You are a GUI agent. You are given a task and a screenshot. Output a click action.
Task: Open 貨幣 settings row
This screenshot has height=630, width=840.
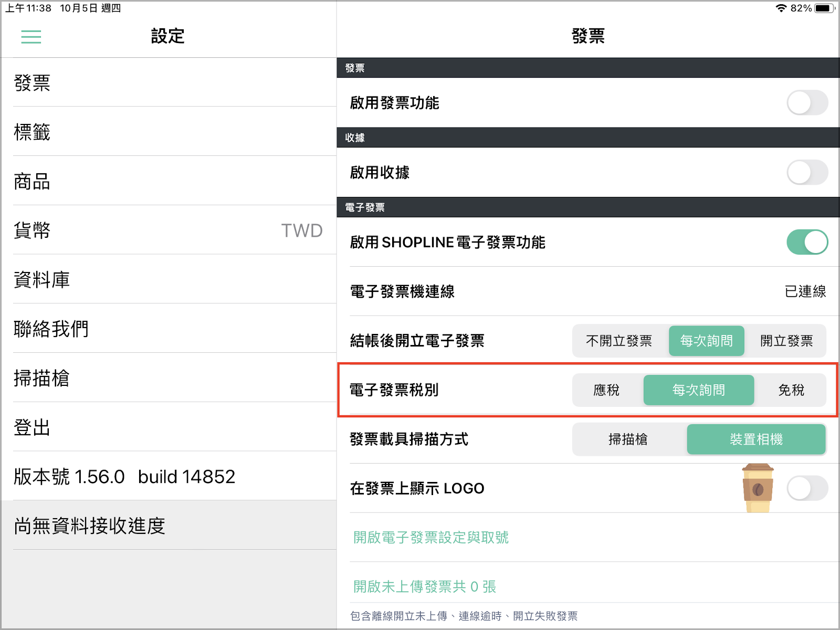(x=169, y=230)
